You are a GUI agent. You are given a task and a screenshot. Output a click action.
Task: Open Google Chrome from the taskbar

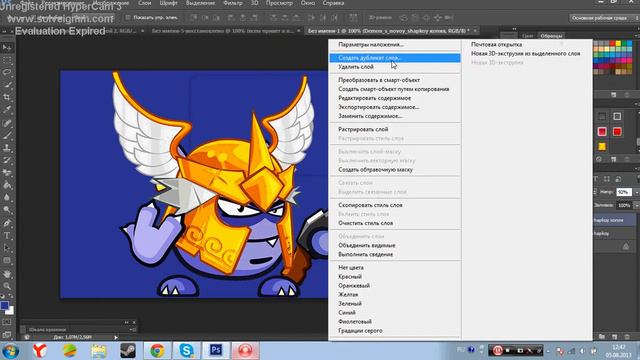tap(157, 350)
